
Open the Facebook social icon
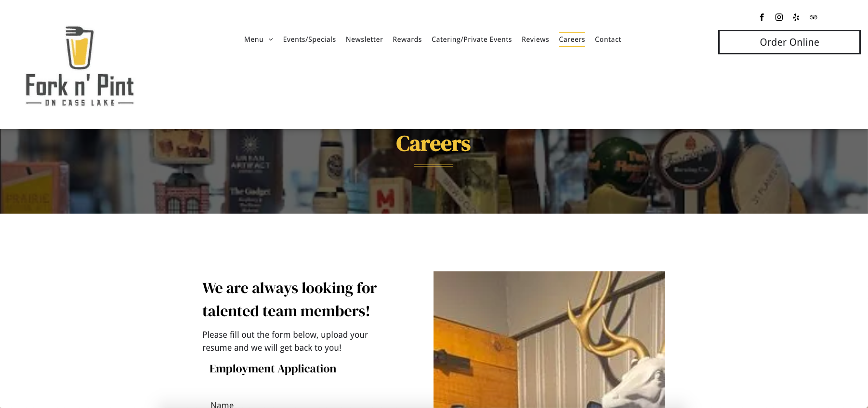coord(762,17)
